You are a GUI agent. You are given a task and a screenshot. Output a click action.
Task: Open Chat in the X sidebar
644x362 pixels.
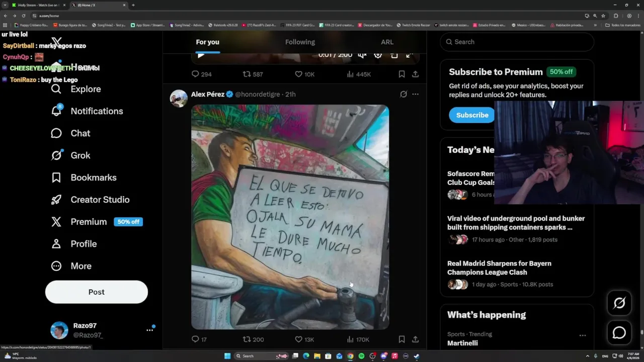[70, 133]
